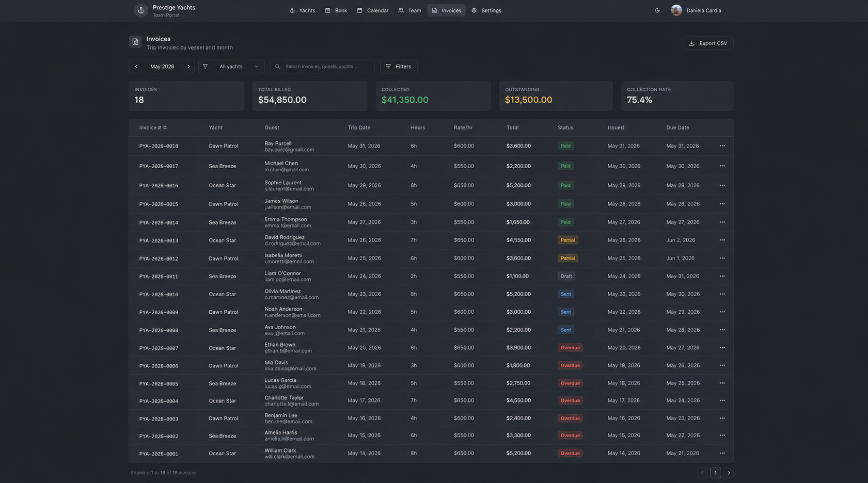Open actions menu for PYA-2026-0004
Image resolution: width=868 pixels, height=483 pixels.
coord(722,400)
